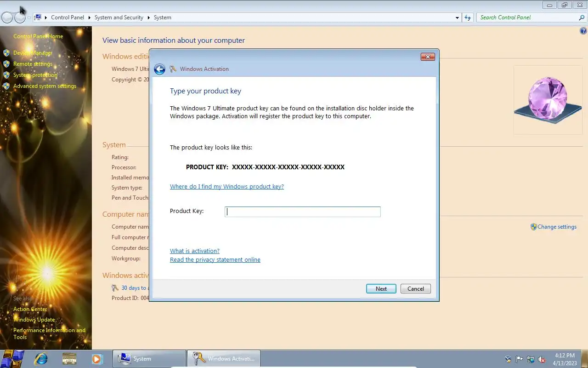Open the Windows Start menu
Viewport: 588px width, 368px height.
click(13, 358)
